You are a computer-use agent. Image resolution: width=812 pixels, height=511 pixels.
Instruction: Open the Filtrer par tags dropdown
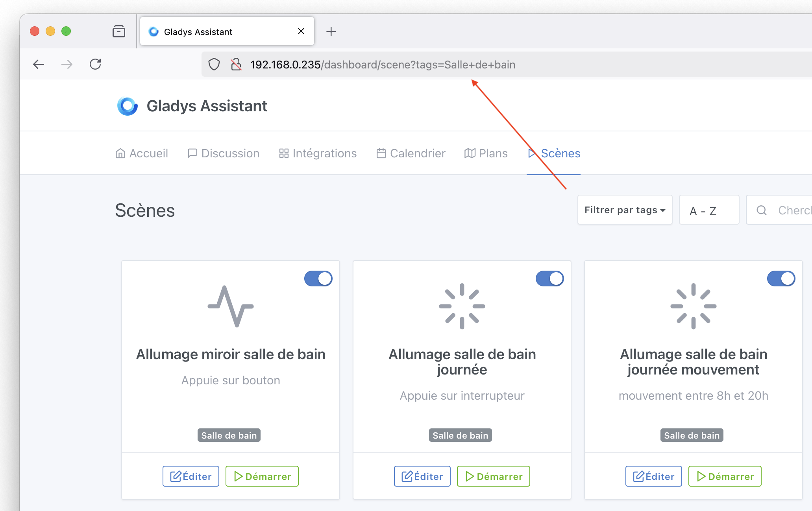pos(625,210)
